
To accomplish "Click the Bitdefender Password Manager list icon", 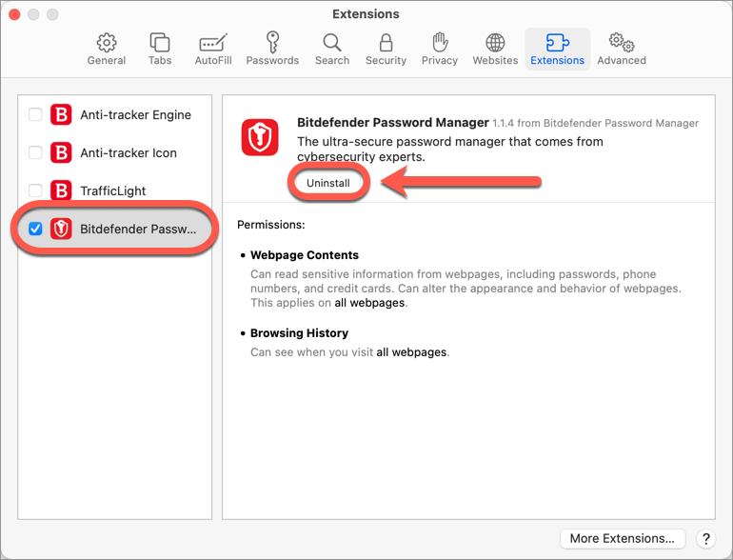I will [61, 229].
